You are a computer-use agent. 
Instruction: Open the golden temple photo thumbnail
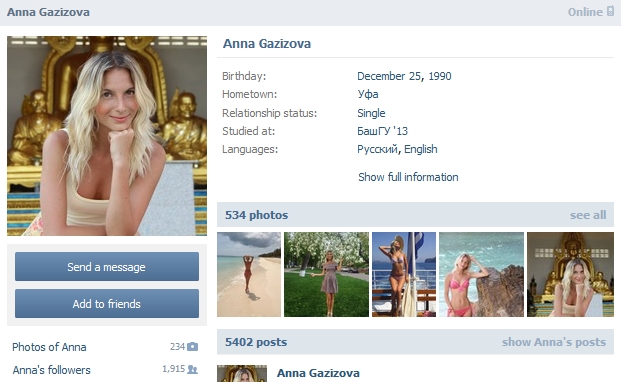(570, 274)
